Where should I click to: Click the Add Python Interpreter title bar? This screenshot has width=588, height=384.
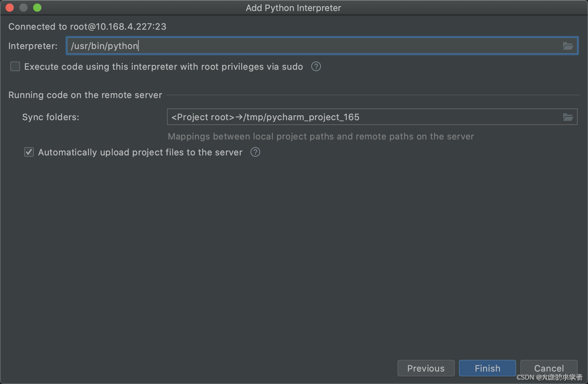(293, 8)
